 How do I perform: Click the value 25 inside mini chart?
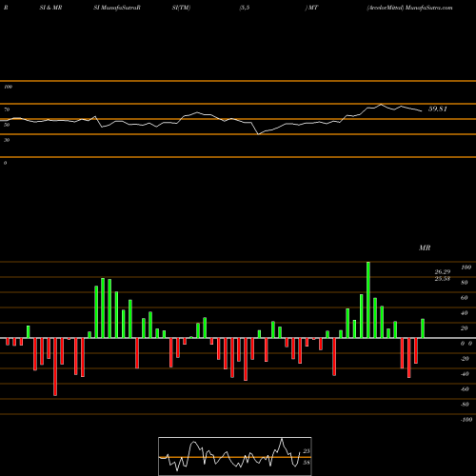click(307, 451)
